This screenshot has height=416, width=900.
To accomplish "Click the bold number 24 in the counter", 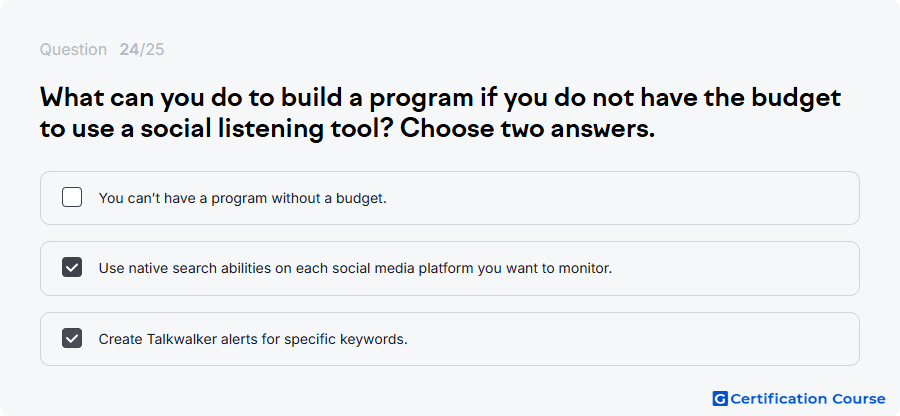I will tap(129, 50).
